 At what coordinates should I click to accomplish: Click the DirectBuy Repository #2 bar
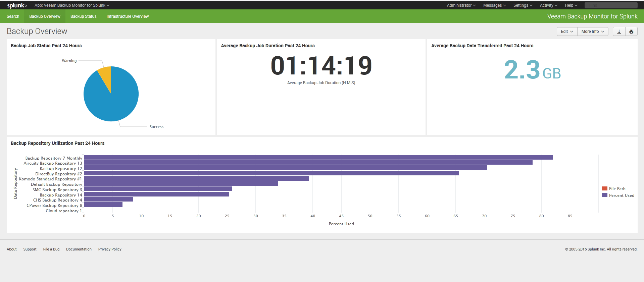tap(271, 173)
